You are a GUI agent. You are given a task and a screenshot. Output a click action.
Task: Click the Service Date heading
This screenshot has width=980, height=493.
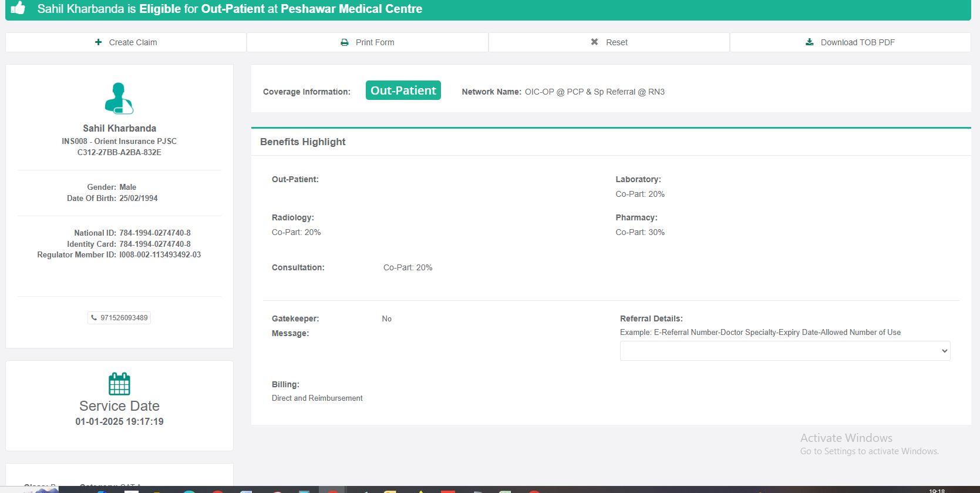pyautogui.click(x=119, y=406)
